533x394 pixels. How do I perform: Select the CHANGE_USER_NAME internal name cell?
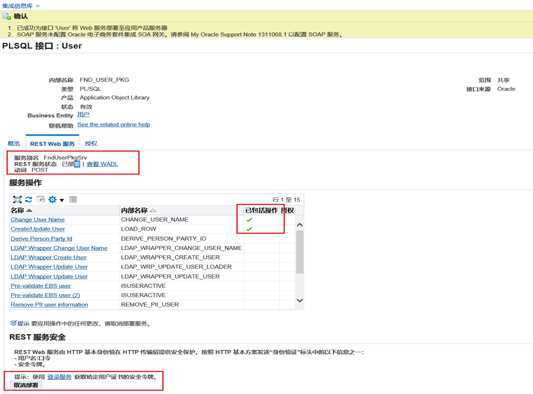154,220
